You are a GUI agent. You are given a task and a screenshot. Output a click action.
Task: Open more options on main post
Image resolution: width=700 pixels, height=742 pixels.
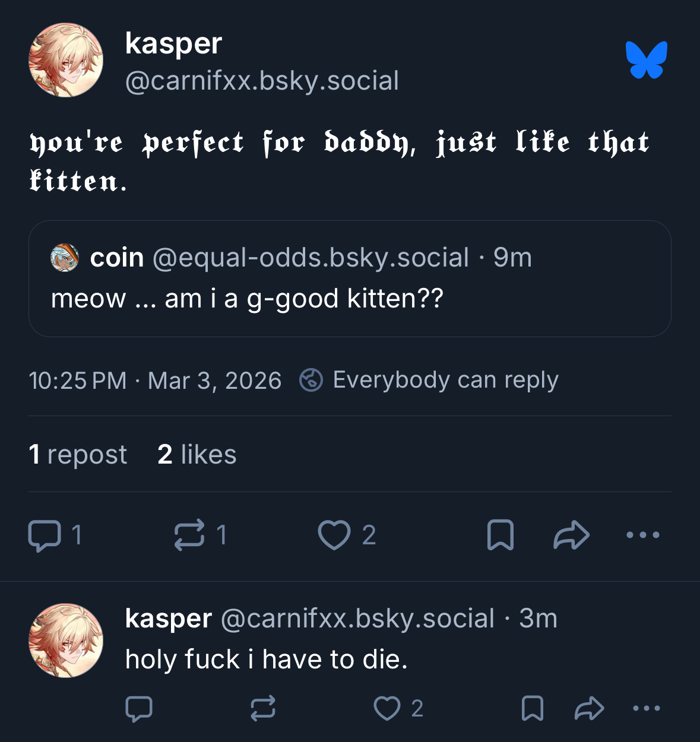point(643,535)
